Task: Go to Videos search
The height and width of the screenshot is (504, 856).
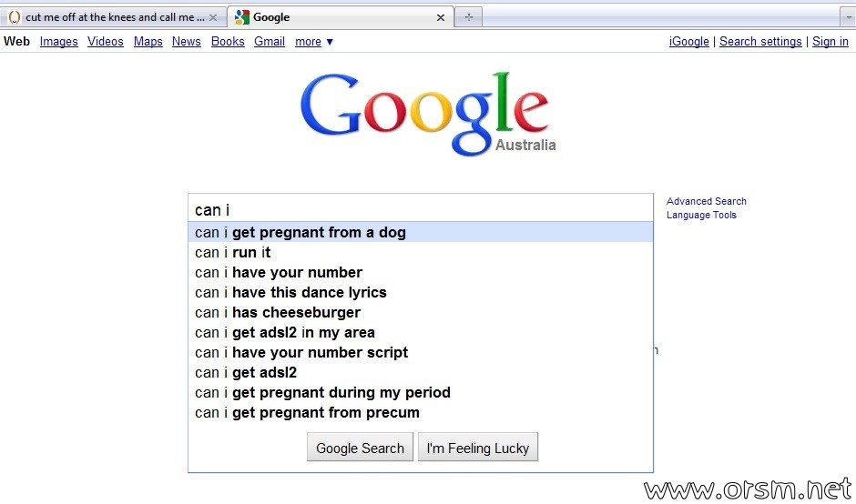Action: tap(106, 42)
